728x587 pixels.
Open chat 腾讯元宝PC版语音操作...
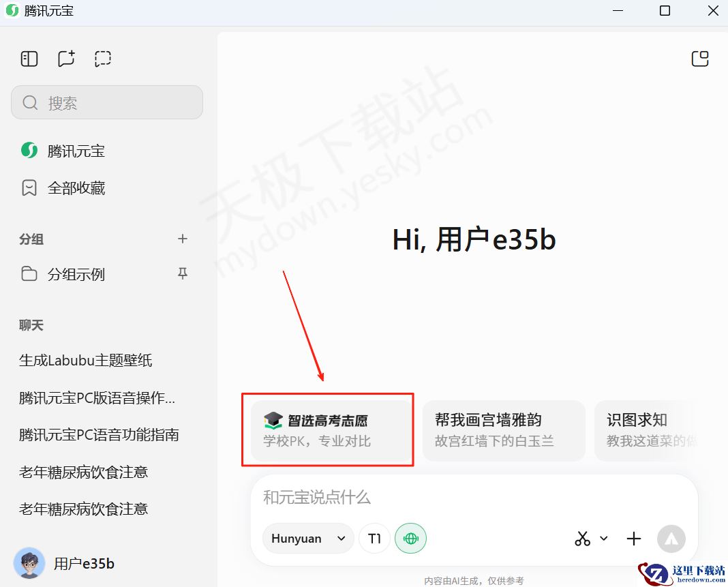[x=97, y=398]
